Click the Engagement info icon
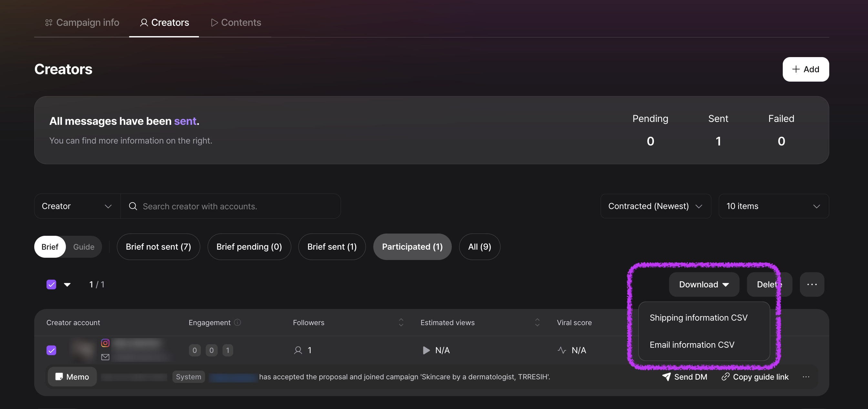The width and height of the screenshot is (868, 409). tap(238, 323)
